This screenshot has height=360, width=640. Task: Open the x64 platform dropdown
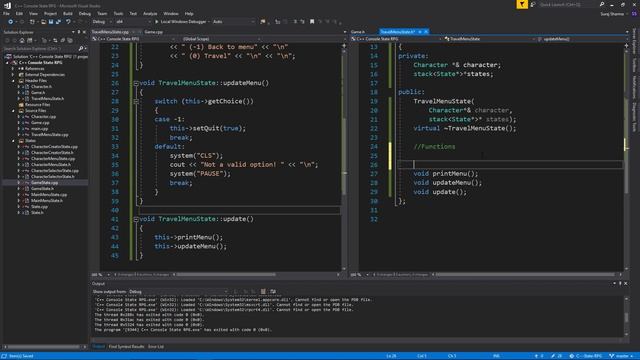pyautogui.click(x=133, y=22)
